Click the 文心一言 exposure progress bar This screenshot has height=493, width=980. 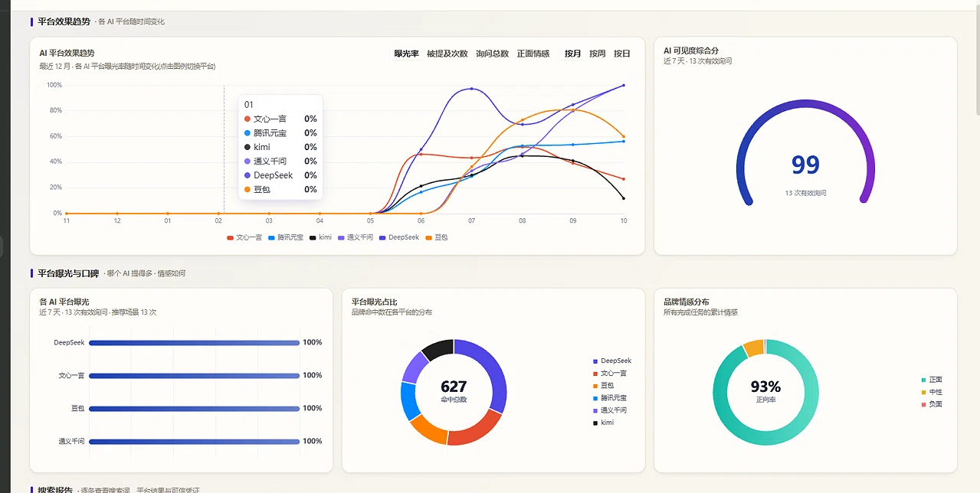click(x=194, y=375)
